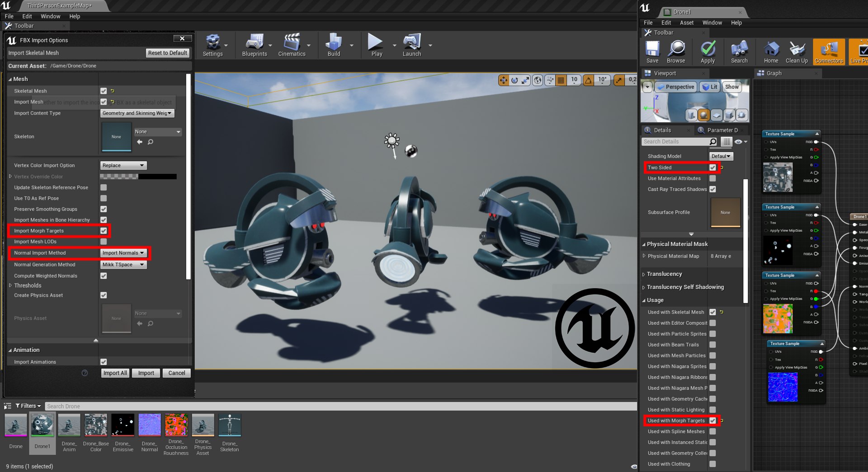868x472 pixels.
Task: Click the Vertex Override Color swatch
Action: pos(138,177)
